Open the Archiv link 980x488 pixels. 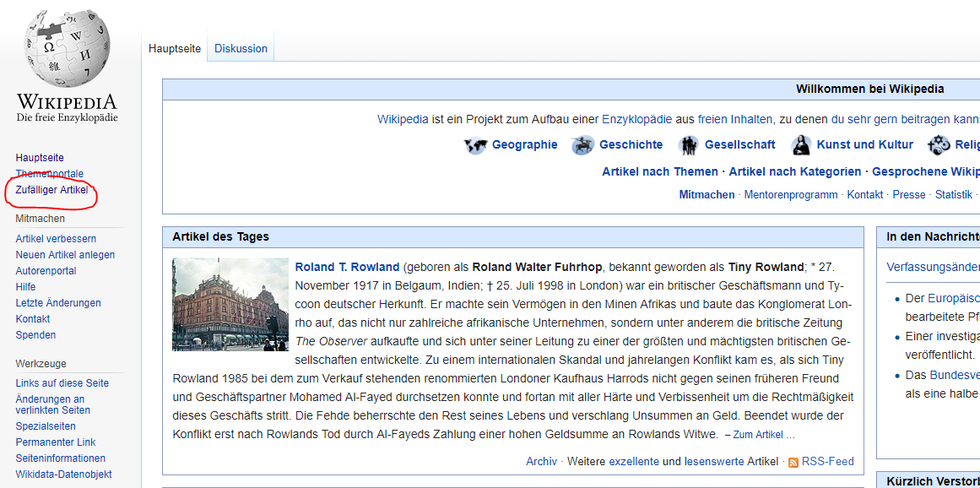[541, 462]
